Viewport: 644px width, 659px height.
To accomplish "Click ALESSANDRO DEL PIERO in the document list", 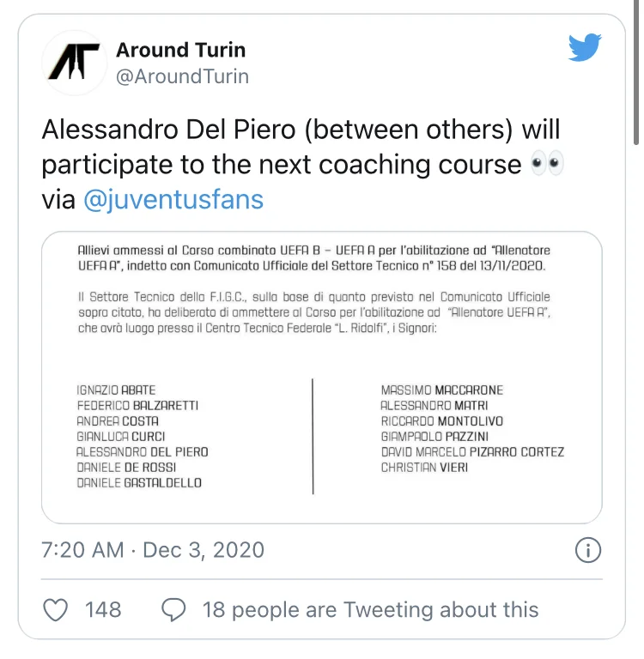I will point(143,452).
